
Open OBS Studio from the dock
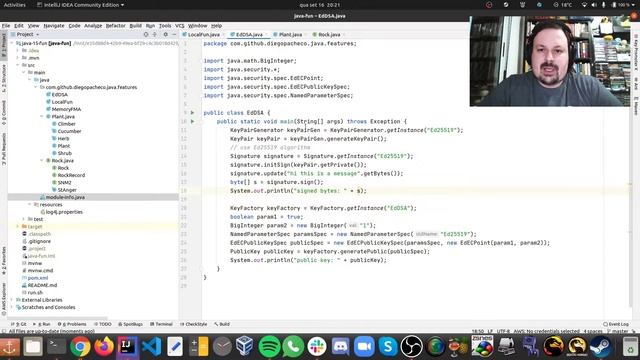tap(411, 347)
